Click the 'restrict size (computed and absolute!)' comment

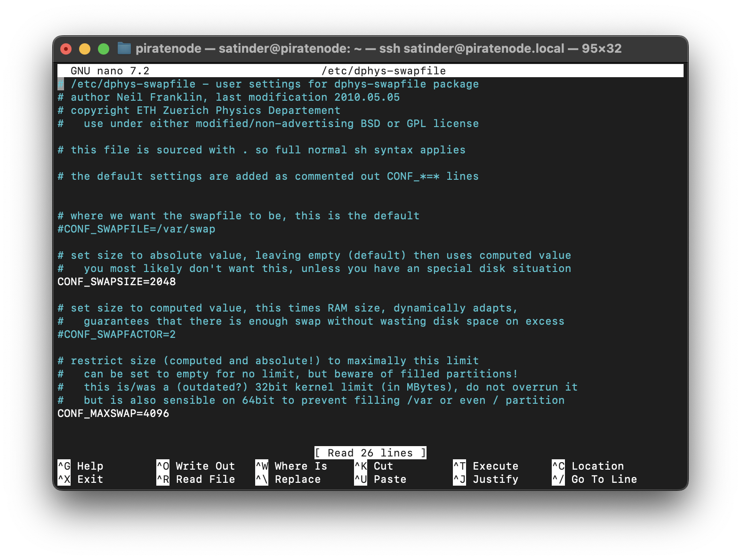268,360
